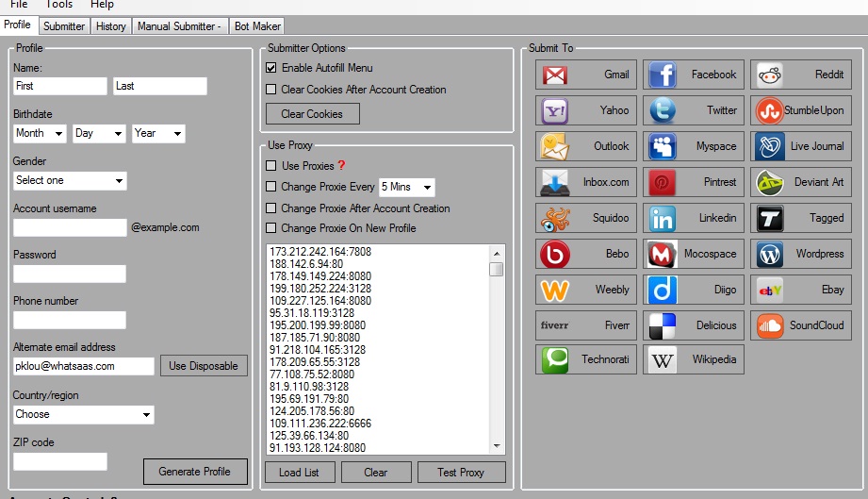The image size is (868, 499).
Task: Enable the Use Proxies checkbox
Action: [271, 166]
